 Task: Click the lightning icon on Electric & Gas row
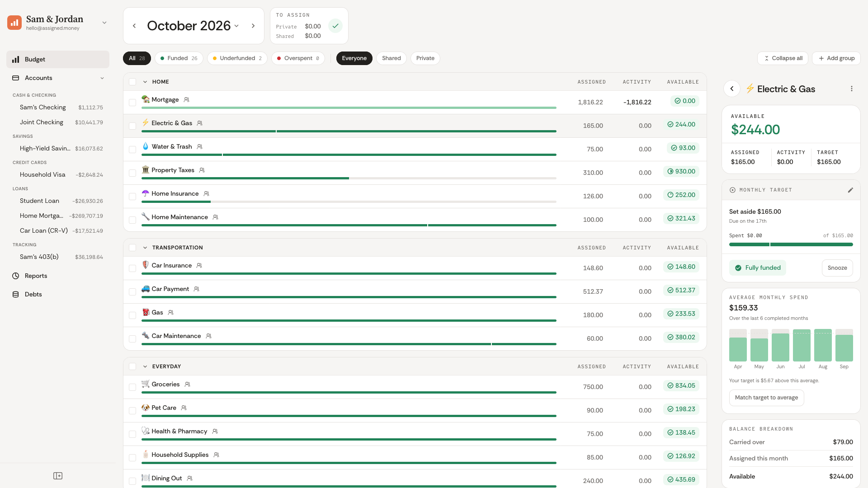point(145,122)
